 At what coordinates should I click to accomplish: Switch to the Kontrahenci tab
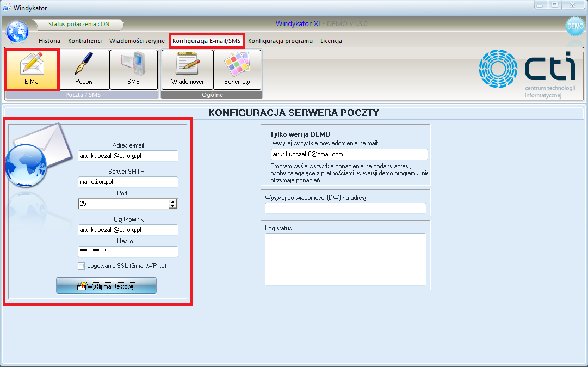coord(85,41)
